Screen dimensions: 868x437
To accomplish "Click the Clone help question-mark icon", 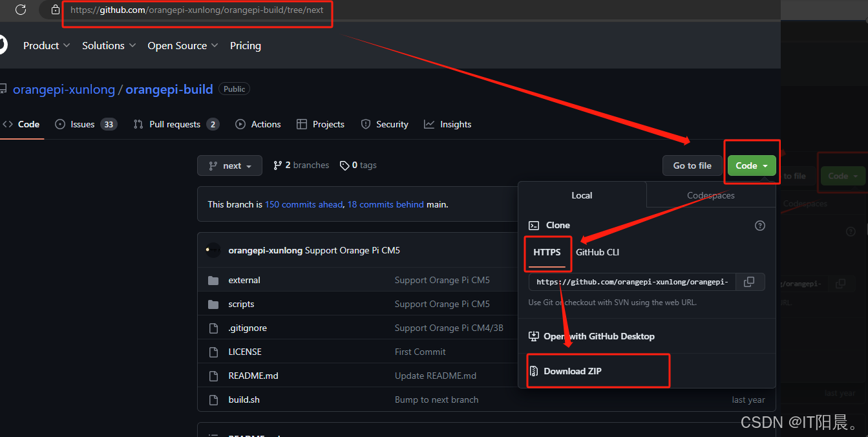I will 760,226.
